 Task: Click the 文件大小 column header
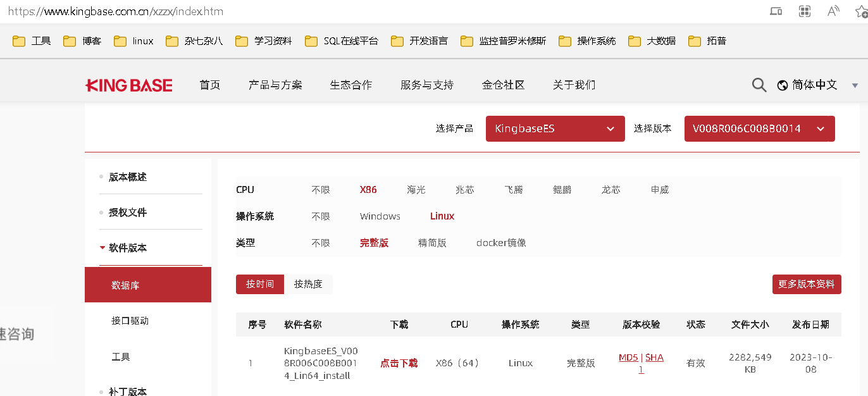(750, 325)
